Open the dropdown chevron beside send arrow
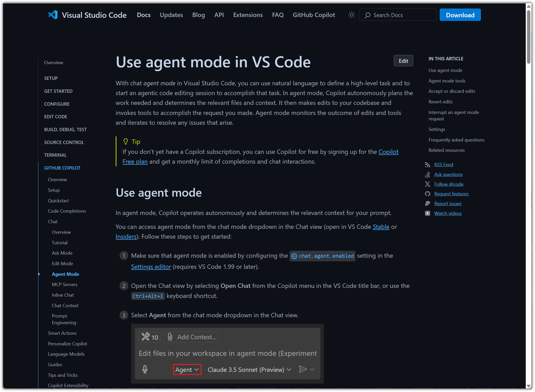Image resolution: width=535 pixels, height=392 pixels. [x=312, y=369]
